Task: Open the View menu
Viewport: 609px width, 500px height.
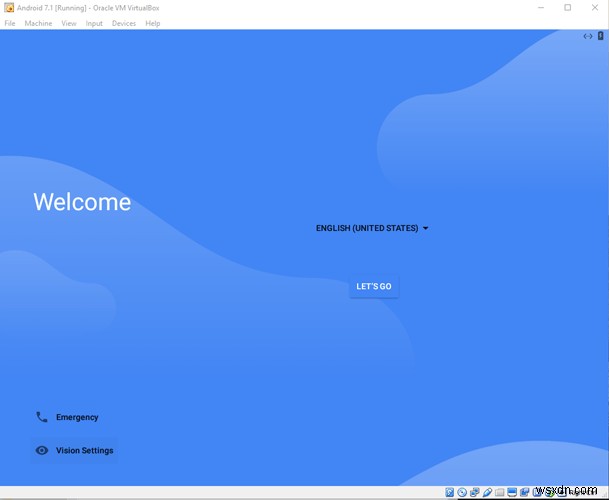Action: coord(69,23)
